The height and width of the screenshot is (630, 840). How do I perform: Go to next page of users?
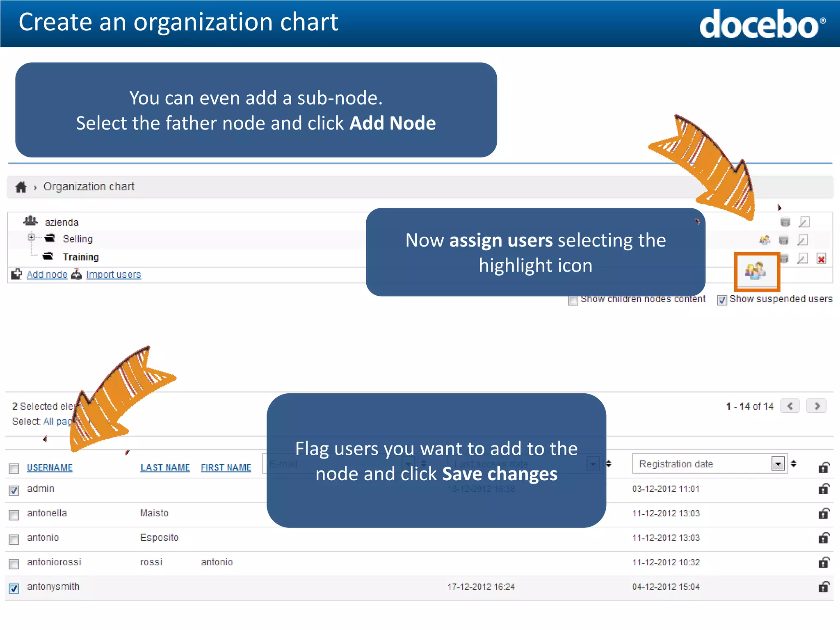(x=816, y=406)
